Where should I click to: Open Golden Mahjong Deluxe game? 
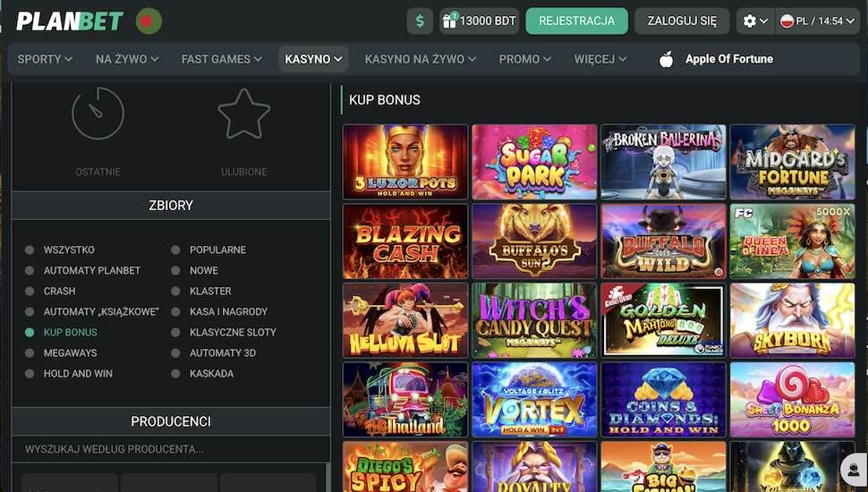click(x=663, y=320)
